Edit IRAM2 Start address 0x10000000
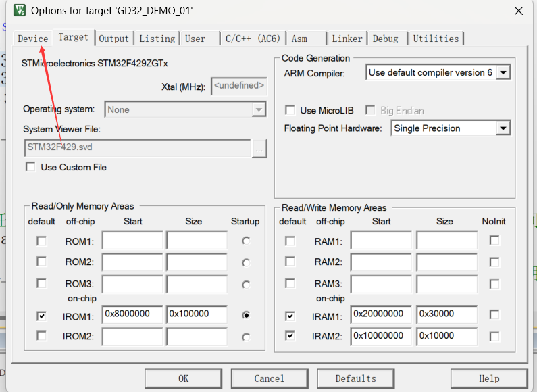This screenshot has width=537, height=392. (x=381, y=337)
